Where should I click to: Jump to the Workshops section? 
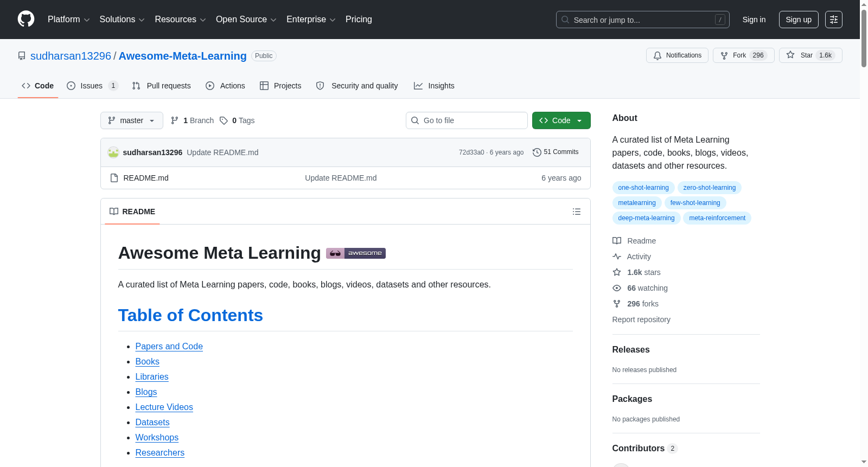pos(157,437)
